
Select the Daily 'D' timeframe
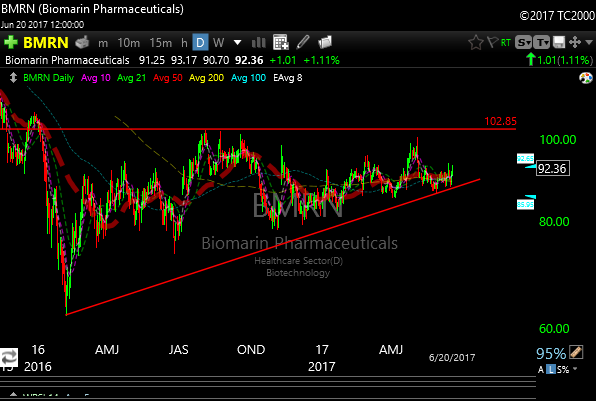200,42
